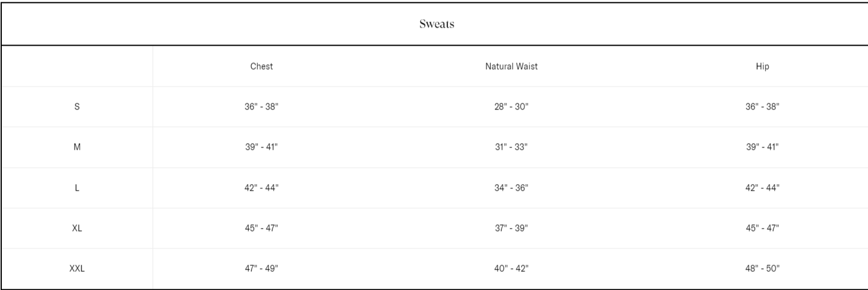Image resolution: width=868 pixels, height=290 pixels.
Task: Select the XL size row label
Action: coord(77,228)
